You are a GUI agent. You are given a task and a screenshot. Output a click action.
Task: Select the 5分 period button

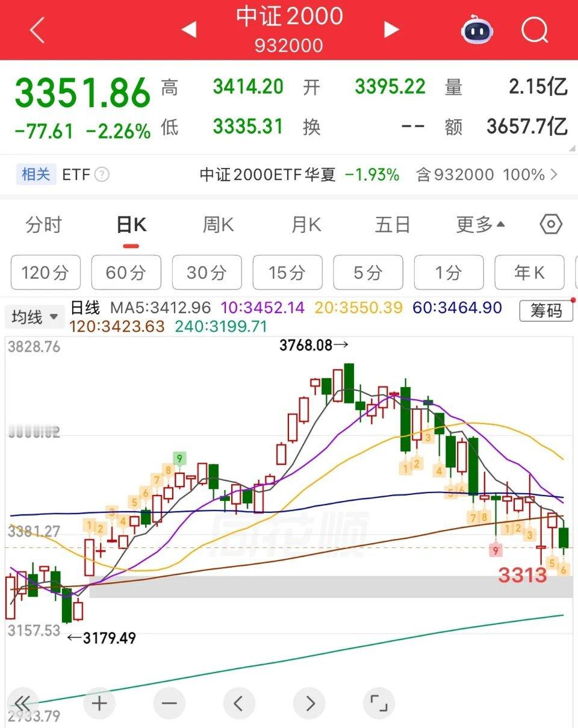click(x=368, y=273)
